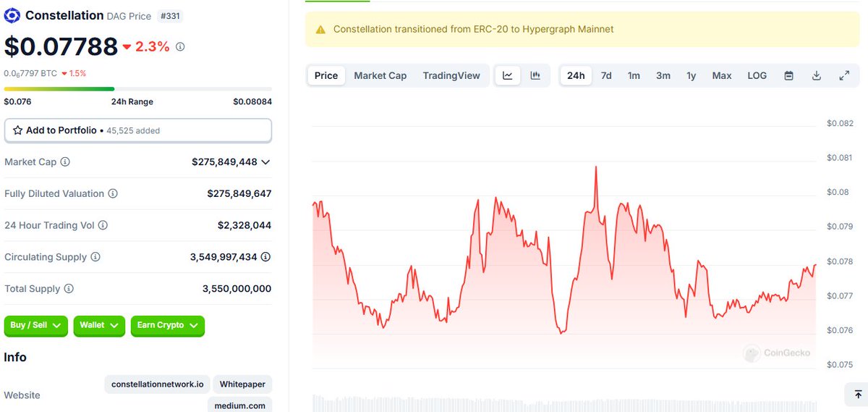This screenshot has height=412, width=868.
Task: Click the Market Cap info icon
Action: pos(65,162)
